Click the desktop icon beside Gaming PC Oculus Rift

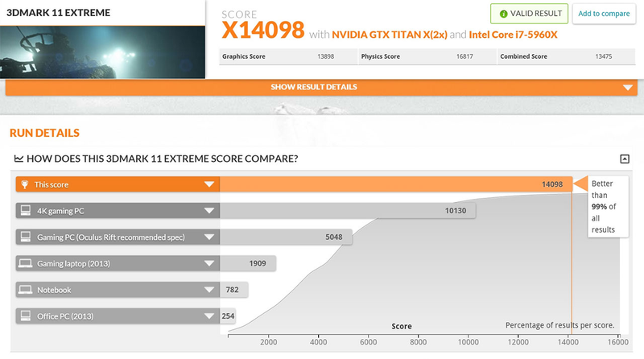[x=26, y=237]
